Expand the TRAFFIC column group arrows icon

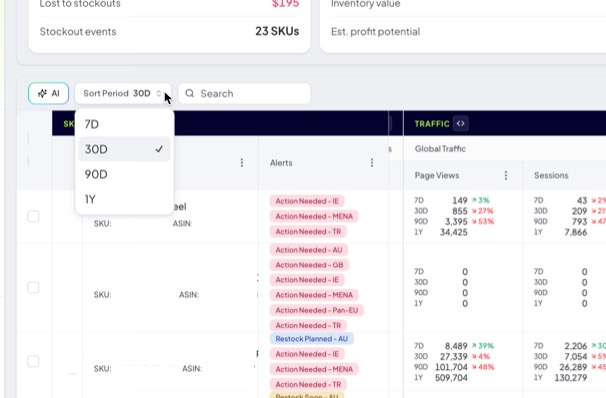point(460,124)
